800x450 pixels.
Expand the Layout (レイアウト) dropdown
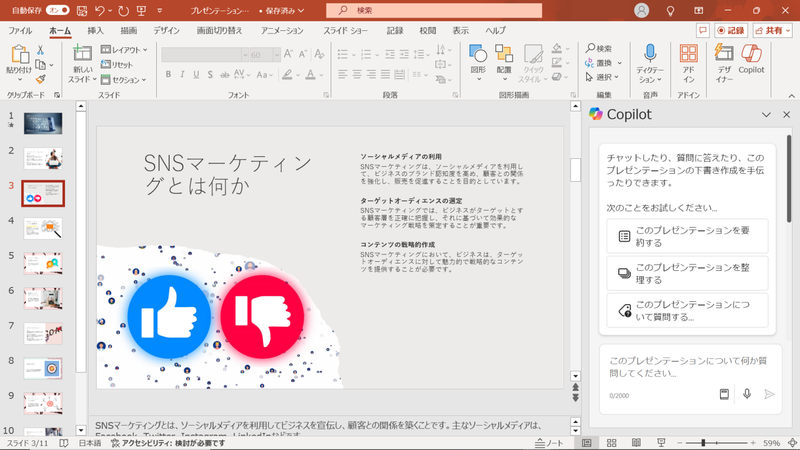(126, 49)
